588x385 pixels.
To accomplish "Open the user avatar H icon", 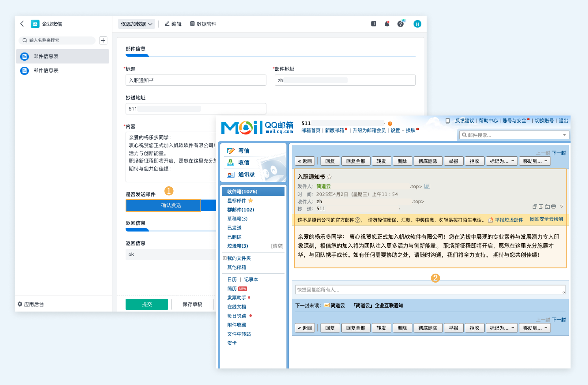I will 417,24.
